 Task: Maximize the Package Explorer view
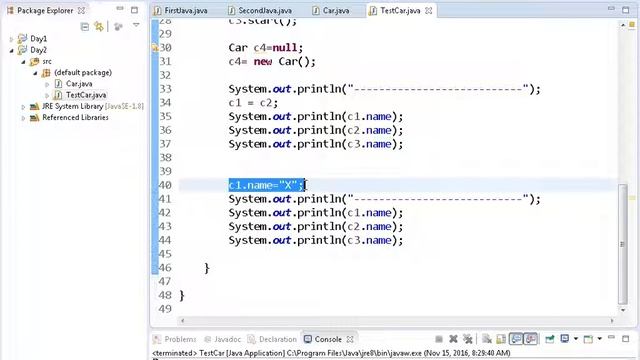point(134,10)
